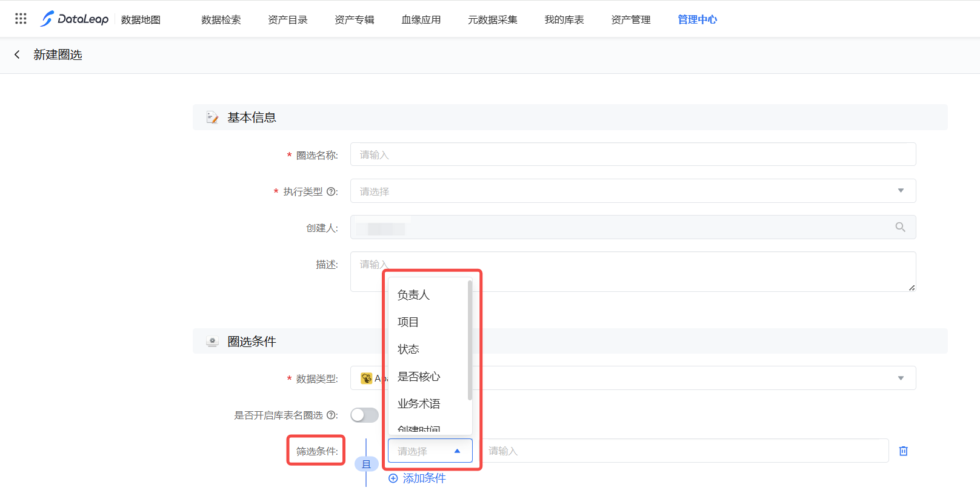Open the 资产管理 nav tab
Screen dimensions: 980x499
631,19
